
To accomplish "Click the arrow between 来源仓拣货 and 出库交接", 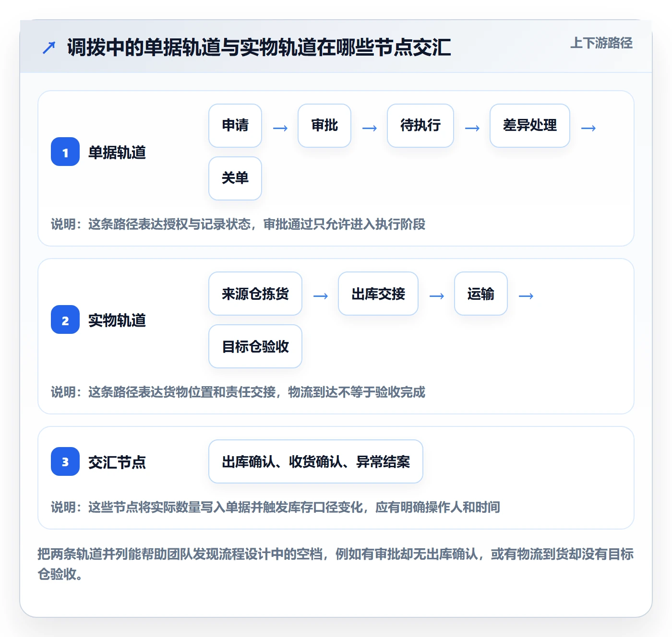I will [321, 296].
